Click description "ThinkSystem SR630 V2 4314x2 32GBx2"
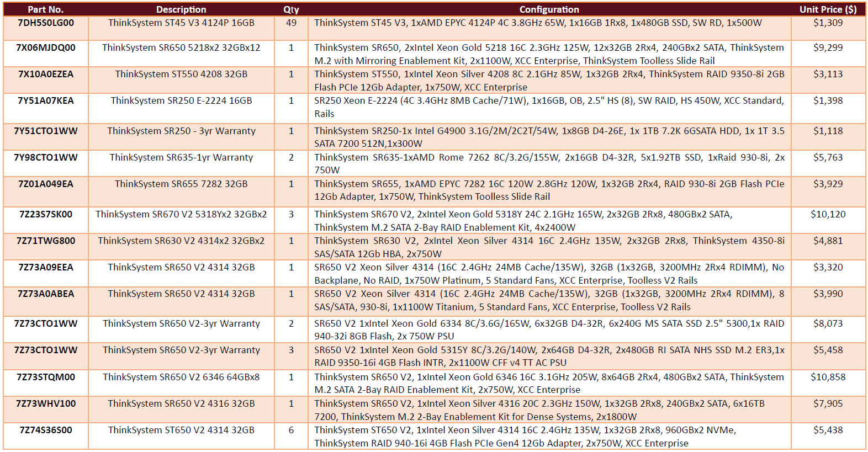 coord(181,241)
